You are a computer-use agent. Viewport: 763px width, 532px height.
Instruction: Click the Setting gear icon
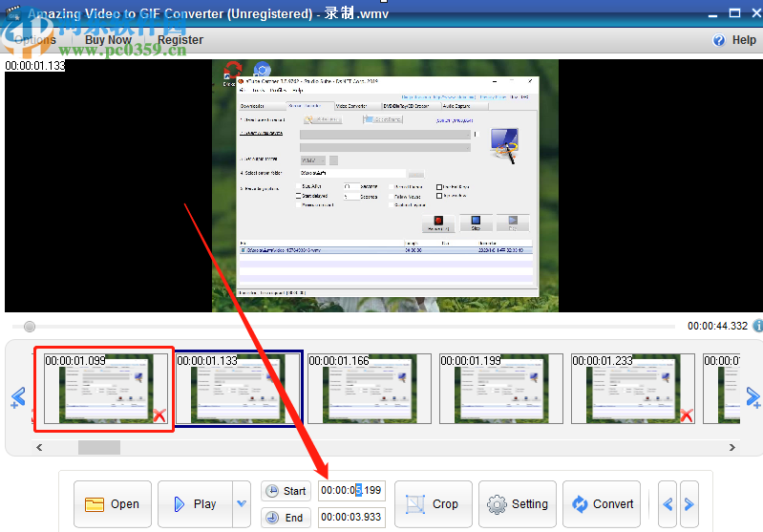click(x=497, y=504)
